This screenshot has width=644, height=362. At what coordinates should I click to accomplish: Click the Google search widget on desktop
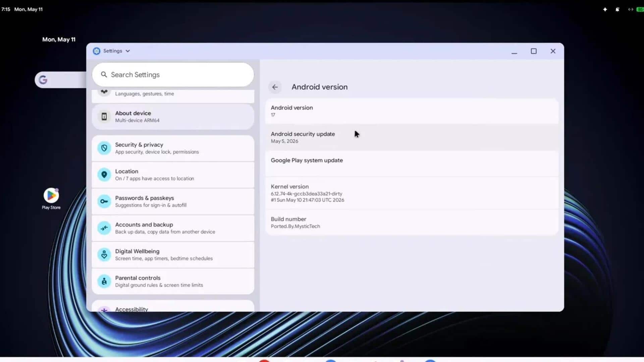tap(60, 80)
